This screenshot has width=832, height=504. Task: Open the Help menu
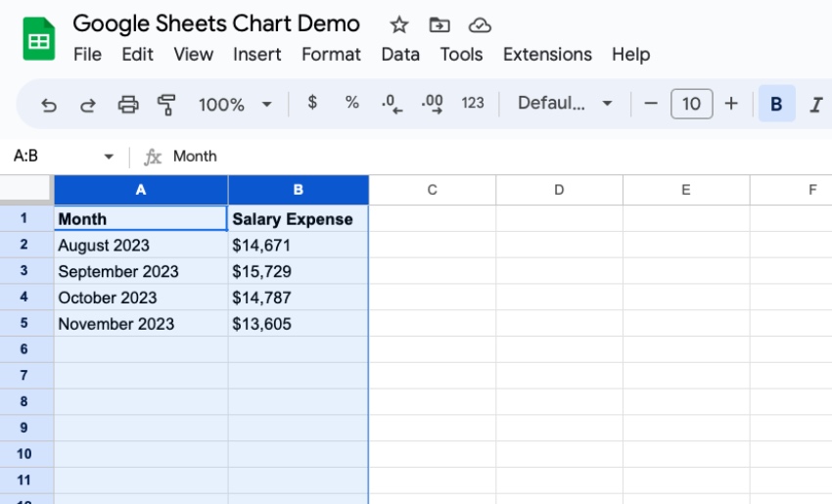click(x=631, y=54)
